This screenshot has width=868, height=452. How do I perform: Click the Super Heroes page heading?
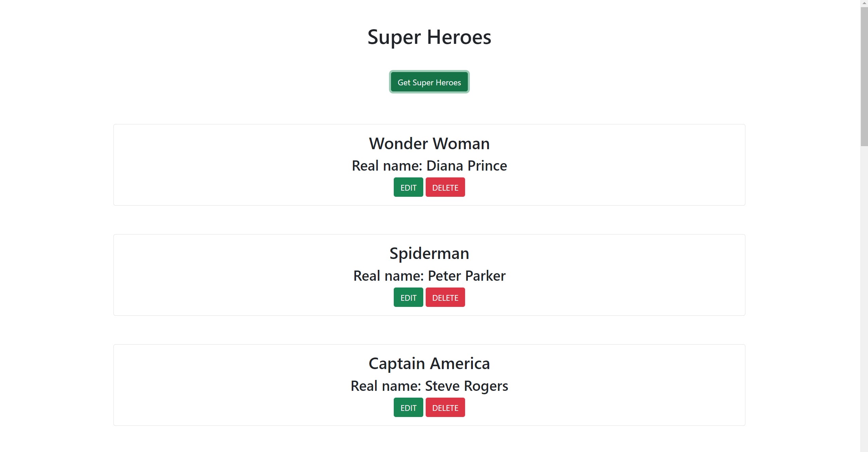point(429,37)
